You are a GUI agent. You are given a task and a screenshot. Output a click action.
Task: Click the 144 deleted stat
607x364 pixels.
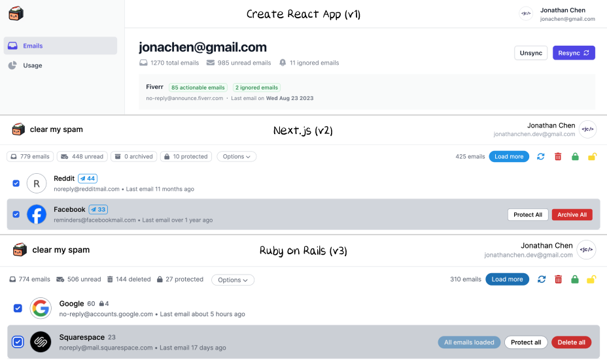coord(129,279)
